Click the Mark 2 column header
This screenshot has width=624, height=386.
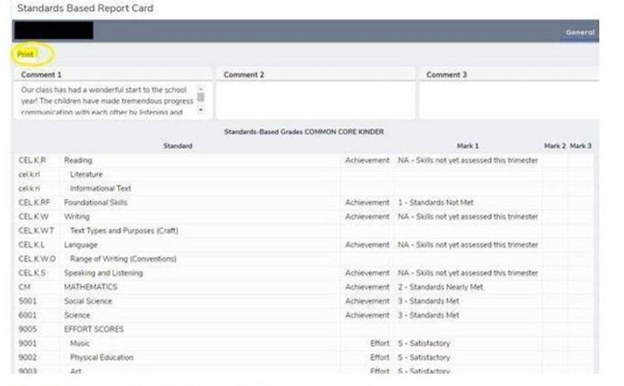point(555,146)
